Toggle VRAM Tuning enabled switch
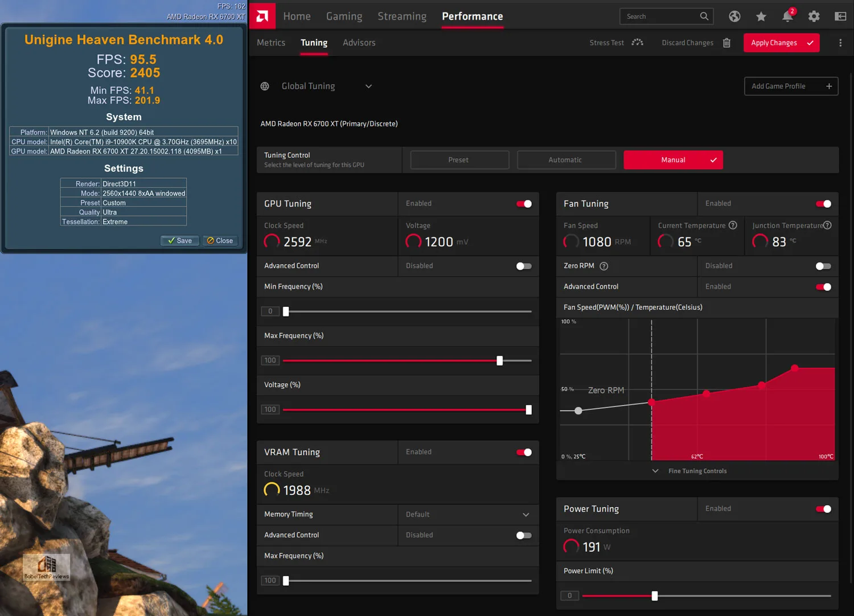 coord(524,452)
